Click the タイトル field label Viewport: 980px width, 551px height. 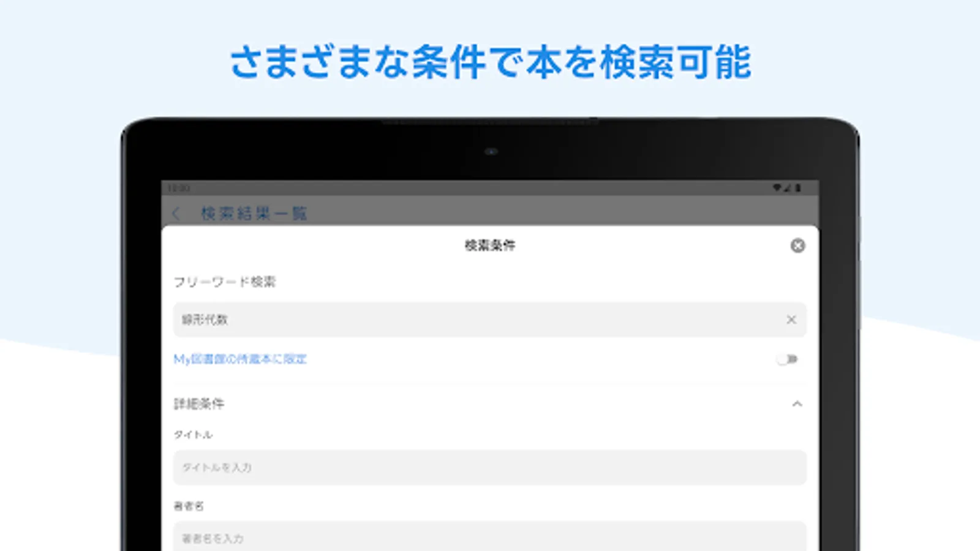click(x=193, y=435)
